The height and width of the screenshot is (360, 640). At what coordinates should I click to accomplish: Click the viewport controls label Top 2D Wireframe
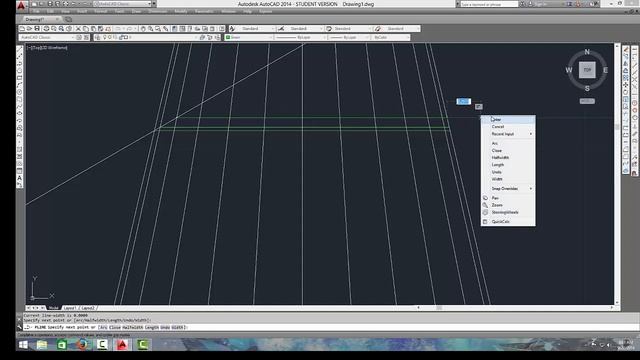coord(47,48)
